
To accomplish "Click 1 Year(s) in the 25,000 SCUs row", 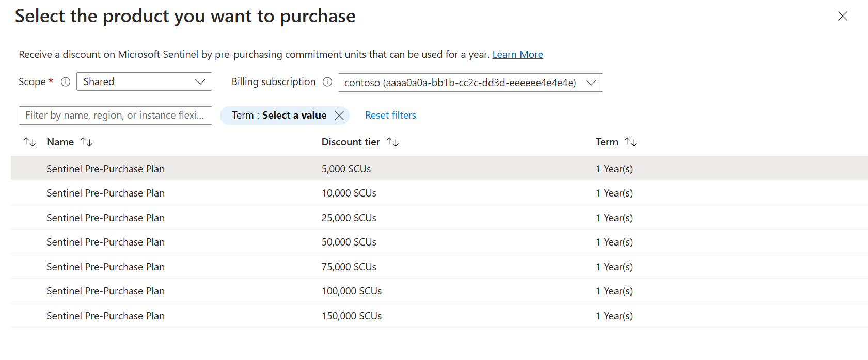I will [x=614, y=218].
